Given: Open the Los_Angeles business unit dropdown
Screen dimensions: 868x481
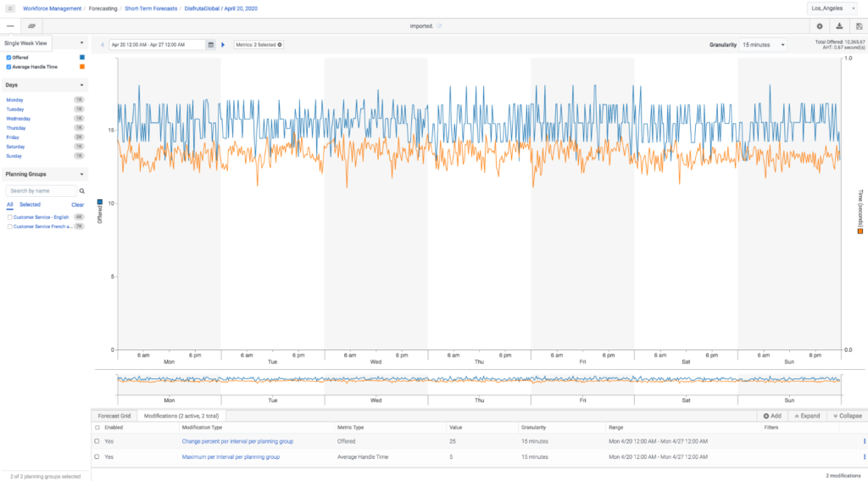Looking at the screenshot, I should click(835, 8).
